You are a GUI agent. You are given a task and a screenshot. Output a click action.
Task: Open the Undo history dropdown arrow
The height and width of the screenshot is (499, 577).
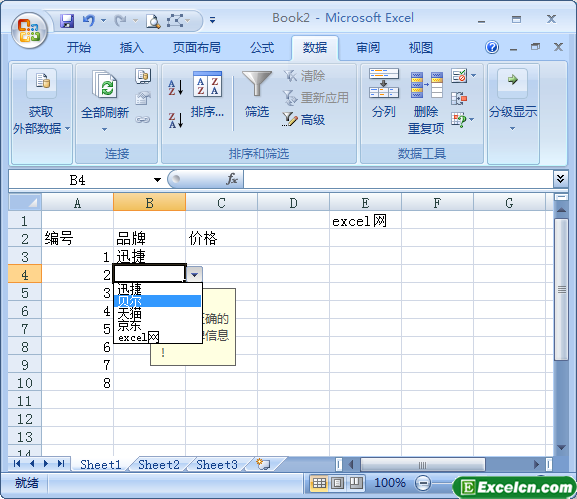click(103, 21)
